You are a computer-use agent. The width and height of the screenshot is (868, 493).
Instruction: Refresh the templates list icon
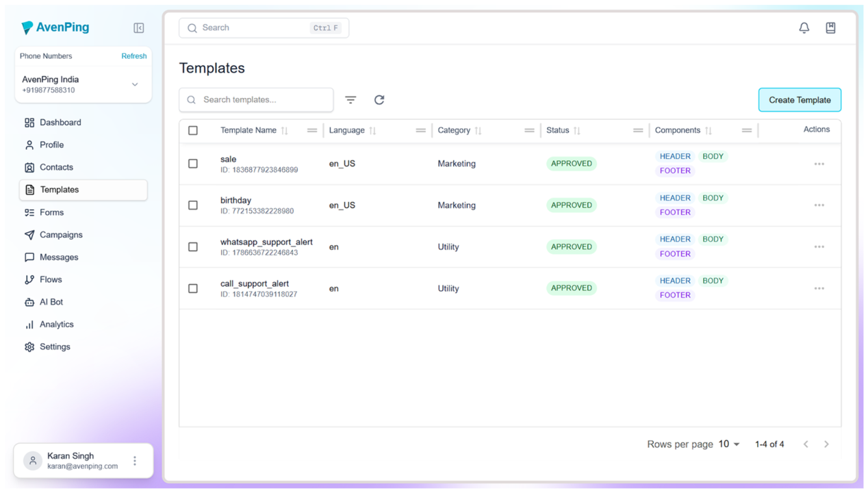coord(379,100)
